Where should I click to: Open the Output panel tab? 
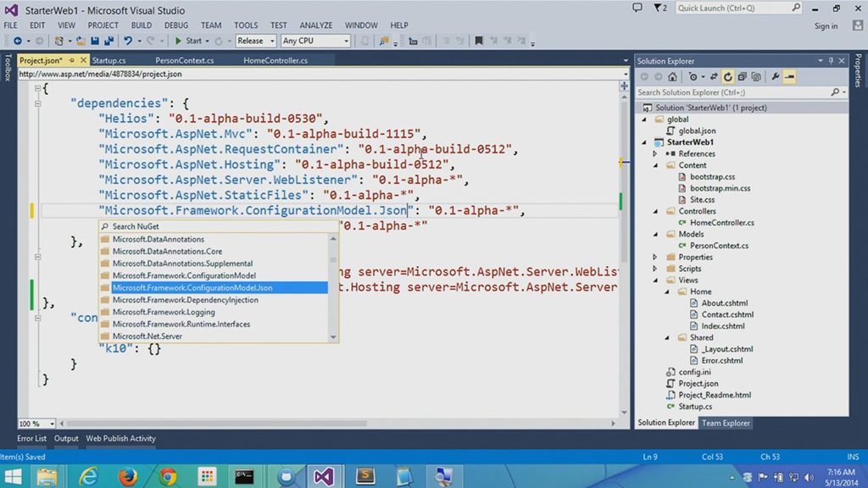[66, 439]
